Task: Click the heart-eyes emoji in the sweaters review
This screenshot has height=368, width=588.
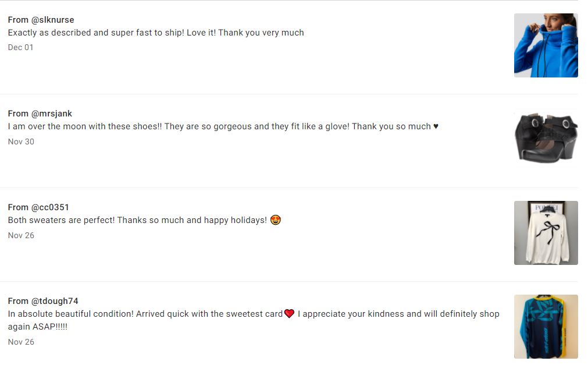Action: pyautogui.click(x=276, y=220)
